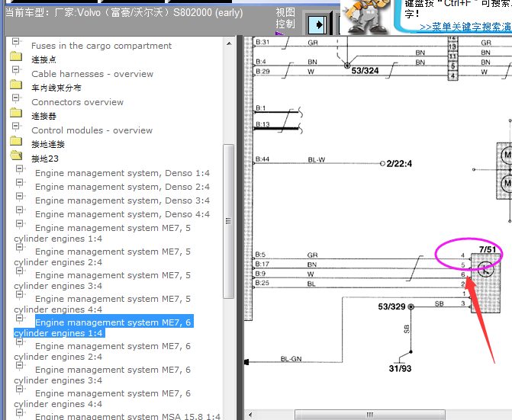Click page icon beside ME7, 5 cylinder engines 3:4
This screenshot has width=512, height=420.
21,271
